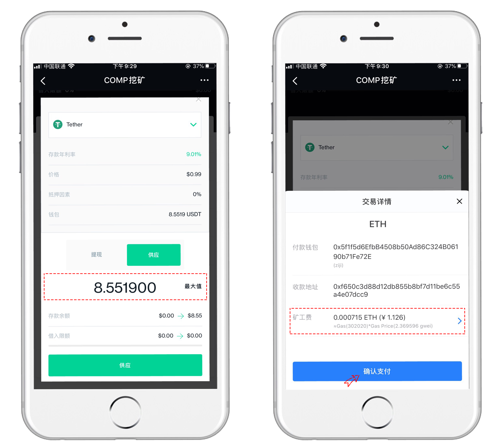This screenshot has height=448, width=504.
Task: Click the 确认支付 confirm payment button
Action: [x=377, y=371]
